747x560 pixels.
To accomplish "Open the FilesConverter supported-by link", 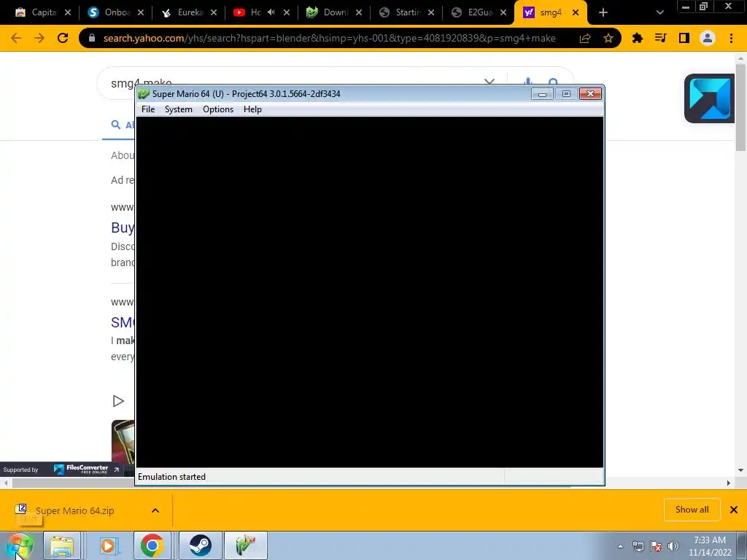I will coord(61,470).
